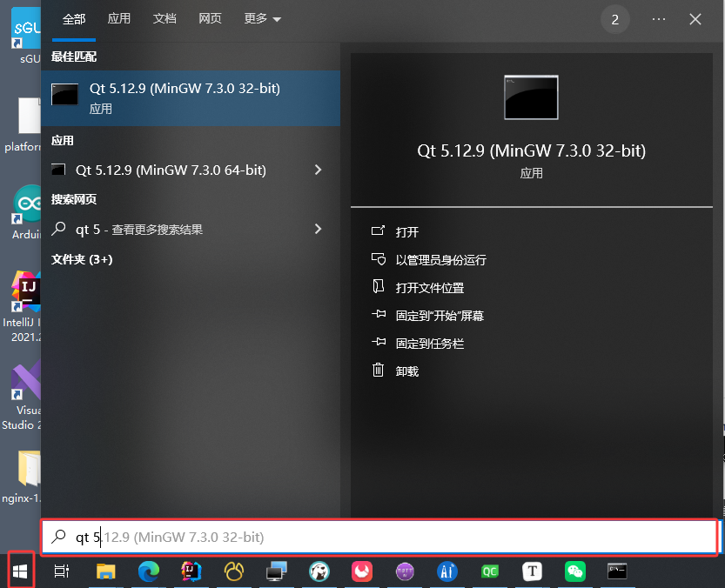Click the Qt 5.12.9 title in details pane
This screenshot has width=725, height=588.
pyautogui.click(x=531, y=150)
